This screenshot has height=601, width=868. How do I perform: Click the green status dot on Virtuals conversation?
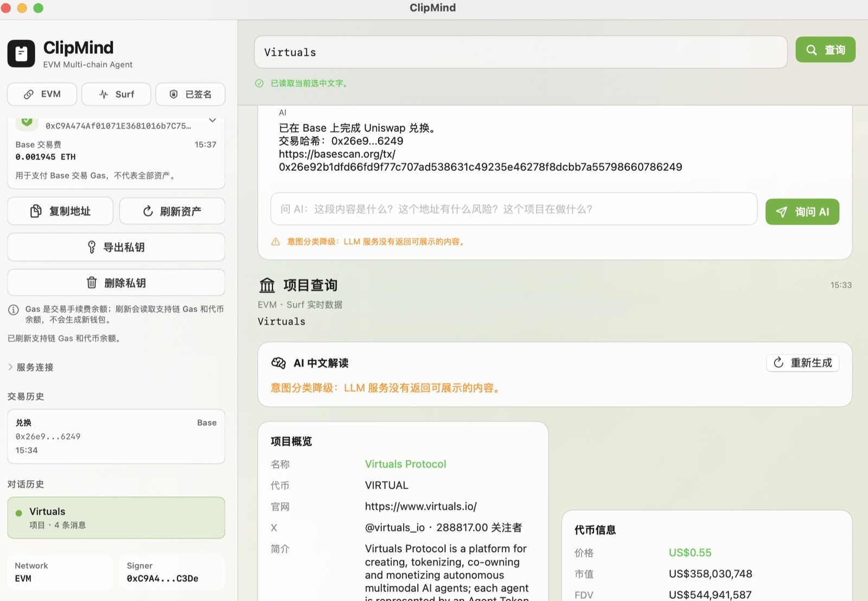[x=19, y=513]
